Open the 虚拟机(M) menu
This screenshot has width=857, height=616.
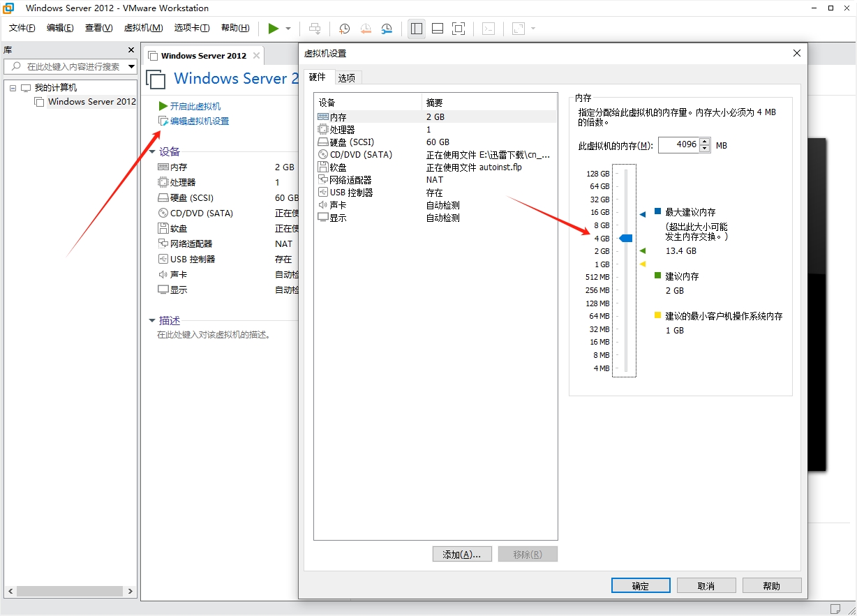coord(143,28)
